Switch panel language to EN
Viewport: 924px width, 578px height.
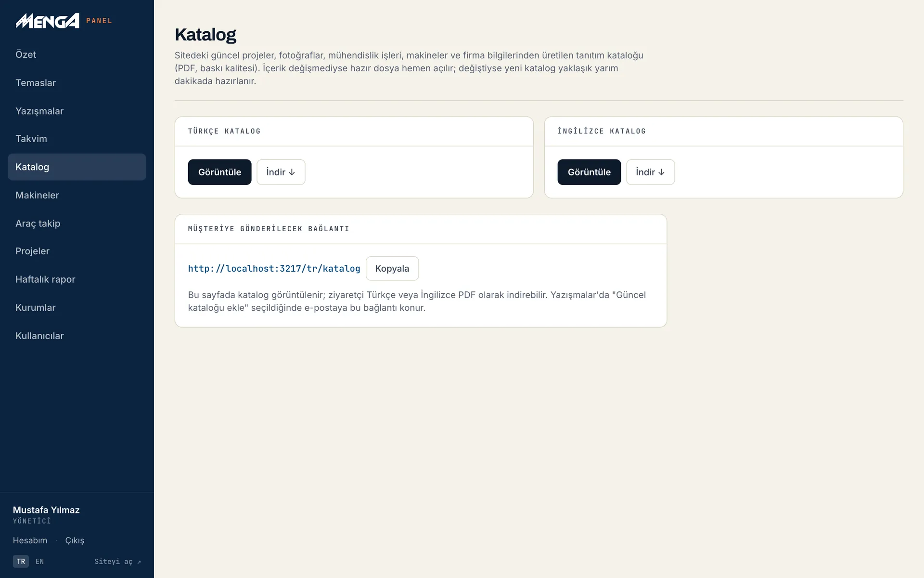[39, 562]
